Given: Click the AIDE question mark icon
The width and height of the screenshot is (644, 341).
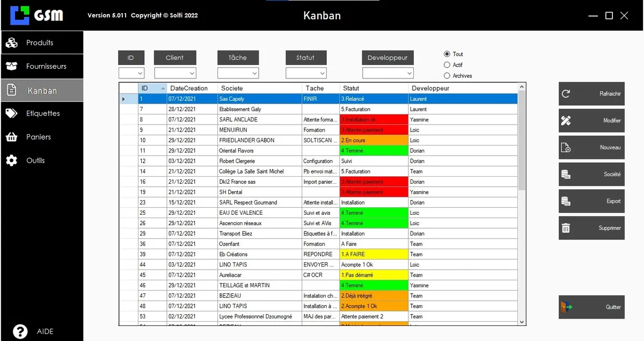Looking at the screenshot, I should pos(20,331).
